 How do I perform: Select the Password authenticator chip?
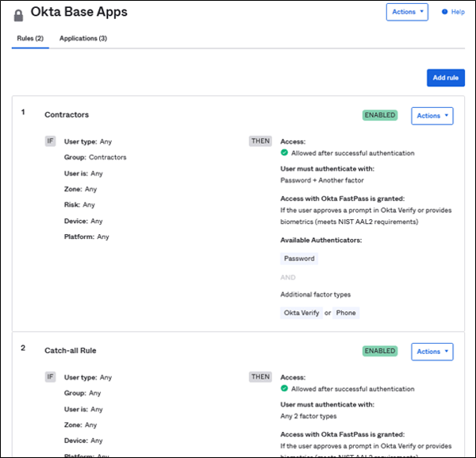(299, 259)
